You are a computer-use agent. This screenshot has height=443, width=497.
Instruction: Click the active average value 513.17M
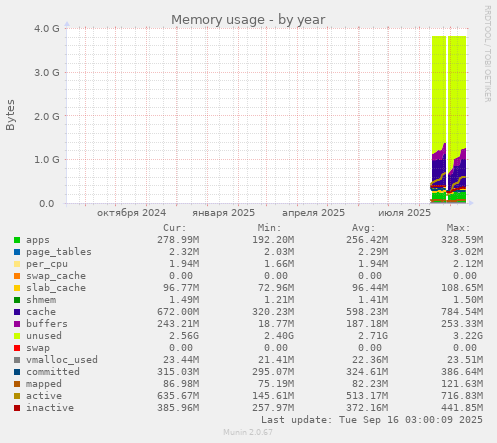pos(367,396)
